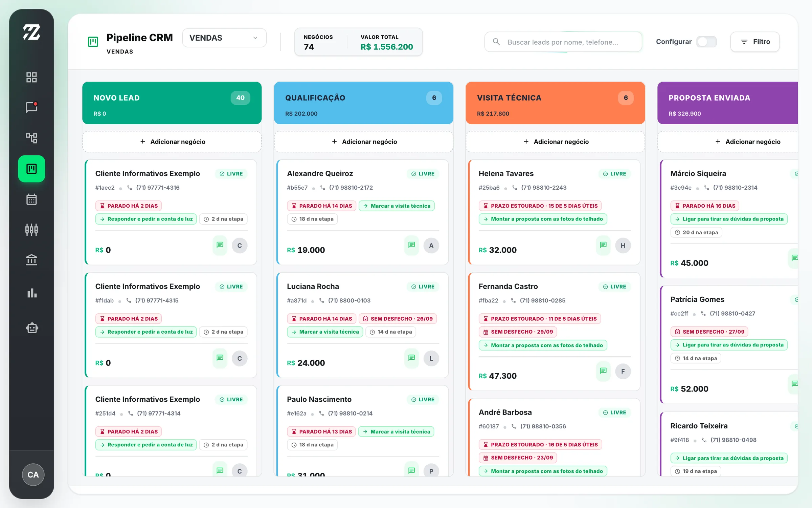This screenshot has width=812, height=508.
Task: Click Ligar para tirar dúvidas on Márcio's card
Action: click(x=729, y=219)
